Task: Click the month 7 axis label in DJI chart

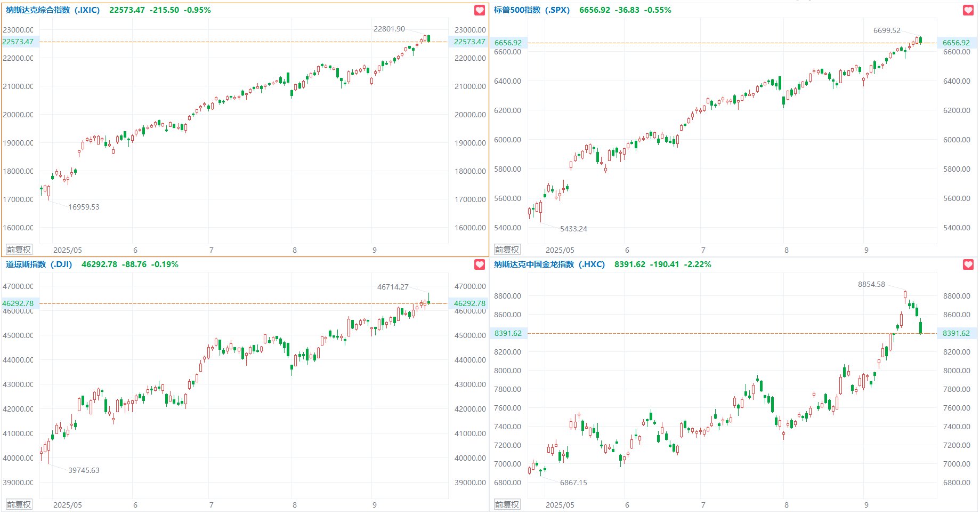Action: tap(212, 505)
